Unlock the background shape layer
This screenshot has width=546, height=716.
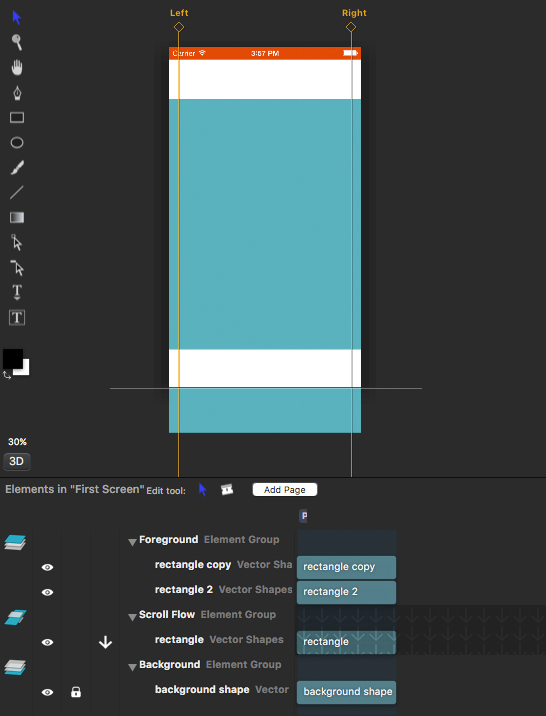[76, 692]
